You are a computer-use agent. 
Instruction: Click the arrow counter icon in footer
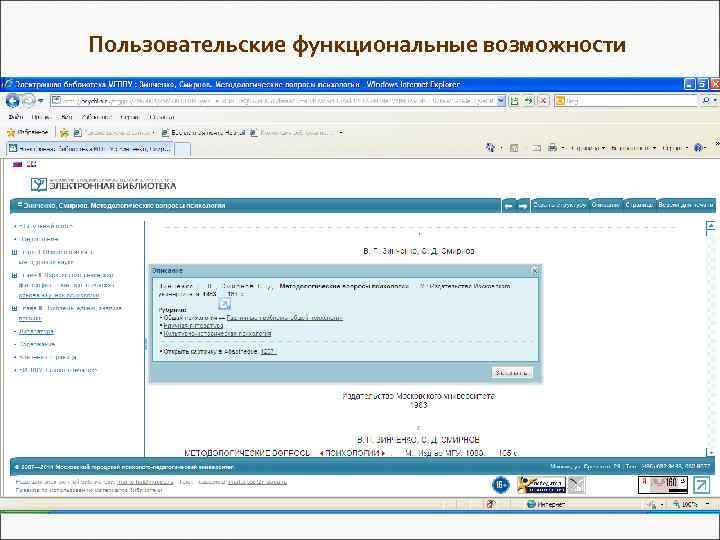click(701, 485)
